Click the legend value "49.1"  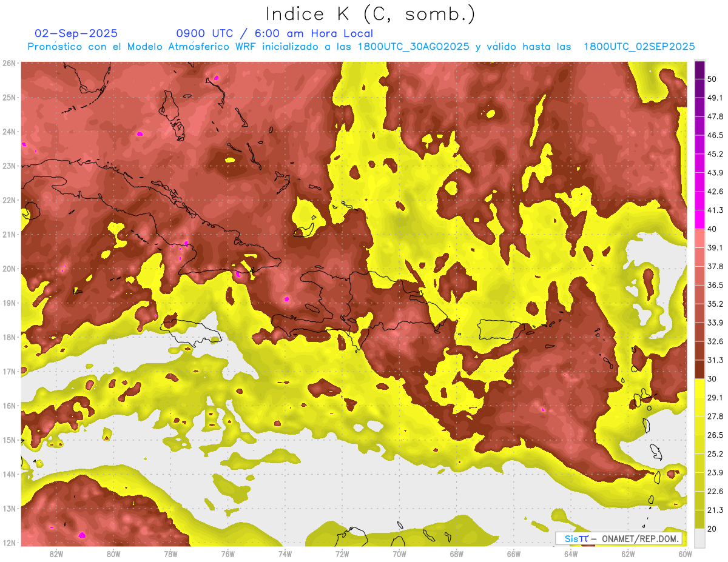(x=715, y=98)
